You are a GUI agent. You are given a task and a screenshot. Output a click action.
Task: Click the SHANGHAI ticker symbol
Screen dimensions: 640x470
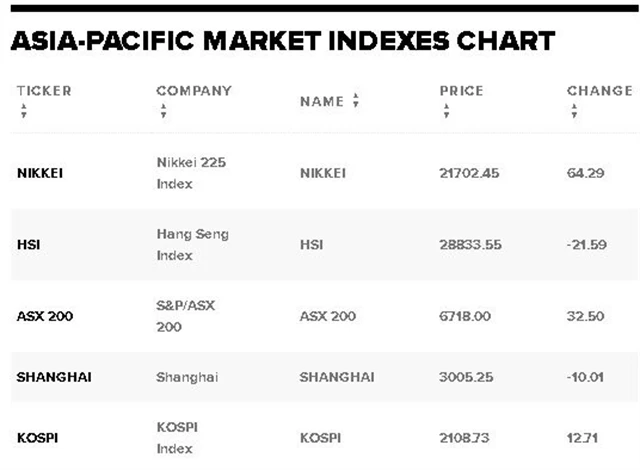pos(52,377)
